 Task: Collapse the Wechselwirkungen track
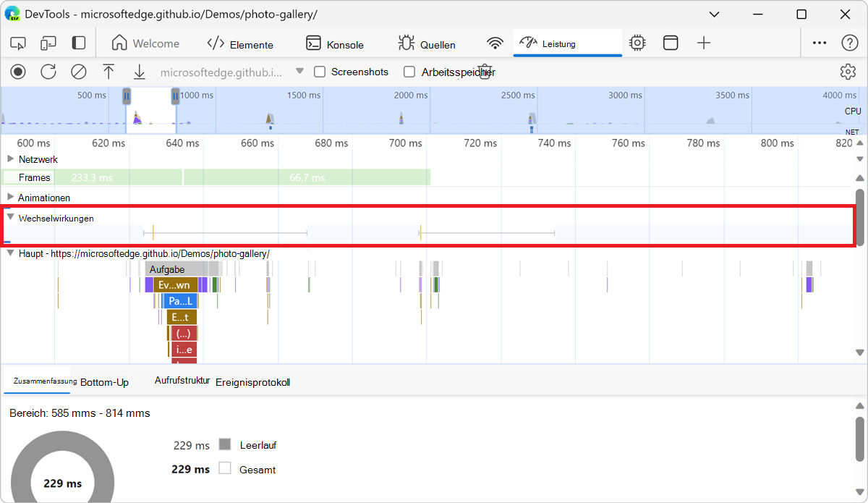coord(10,217)
